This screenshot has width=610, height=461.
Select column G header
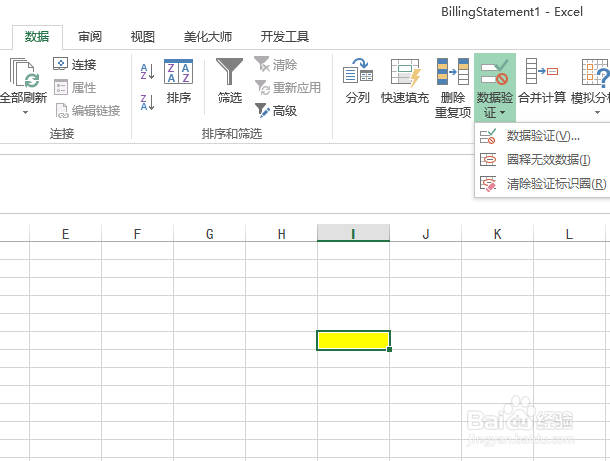click(x=209, y=234)
